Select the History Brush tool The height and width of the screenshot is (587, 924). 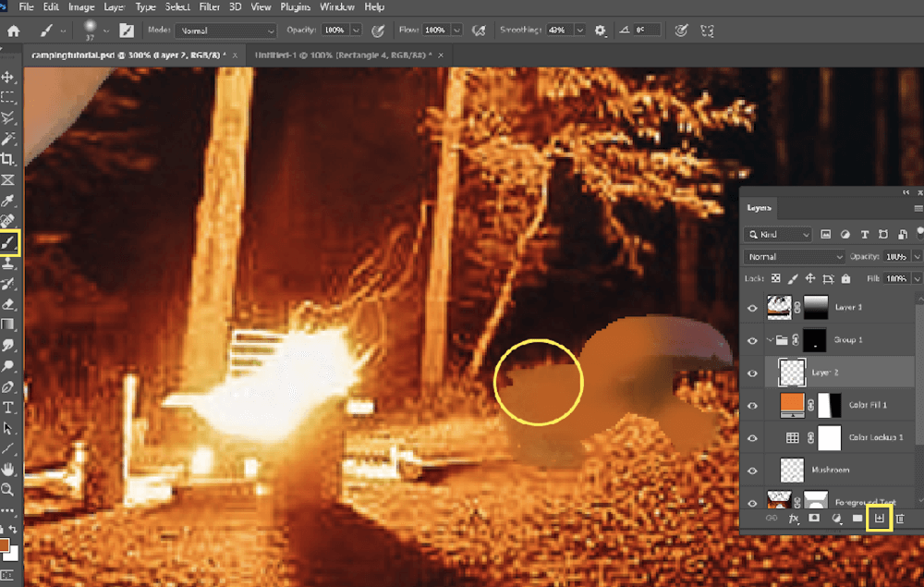point(7,284)
